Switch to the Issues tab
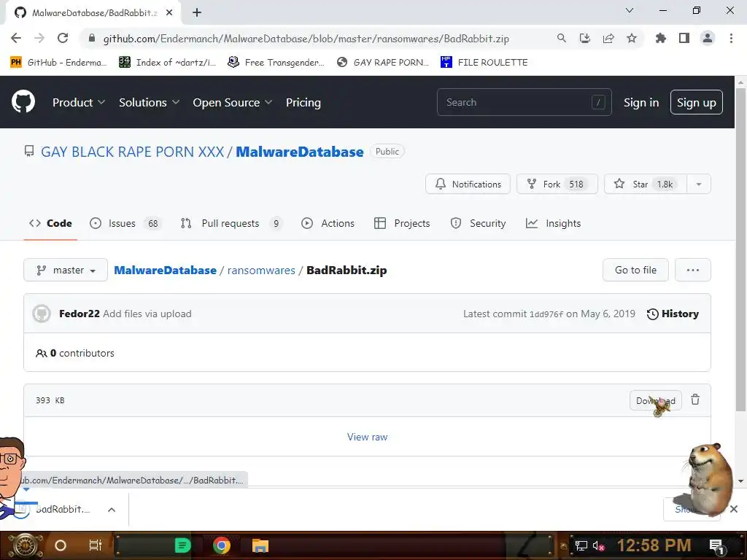Image resolution: width=747 pixels, height=560 pixels. 125,223
